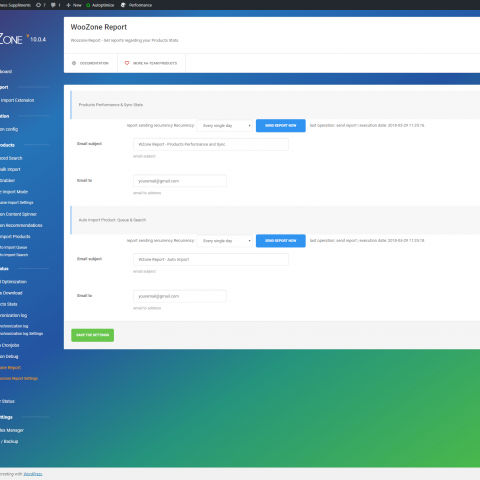Open the comments bubble icon in admin bar
Screen dimensions: 480x480
coord(53,5)
